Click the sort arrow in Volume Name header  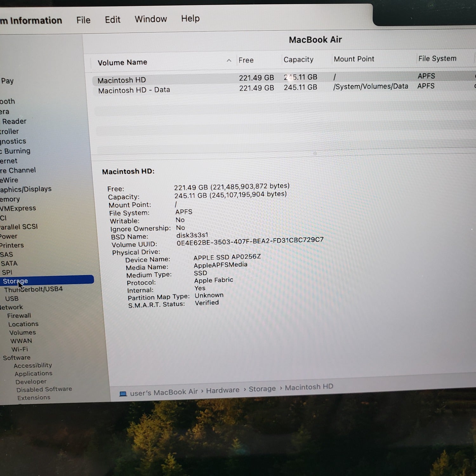(229, 60)
